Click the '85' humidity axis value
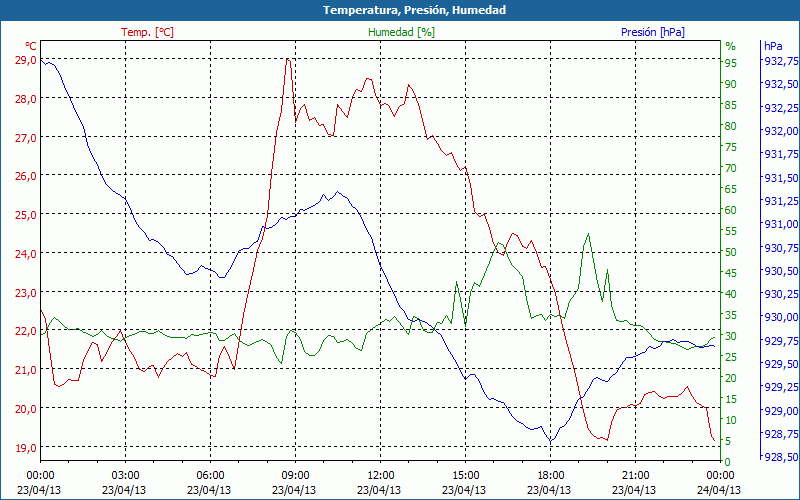The width and height of the screenshot is (800, 500). pos(731,105)
